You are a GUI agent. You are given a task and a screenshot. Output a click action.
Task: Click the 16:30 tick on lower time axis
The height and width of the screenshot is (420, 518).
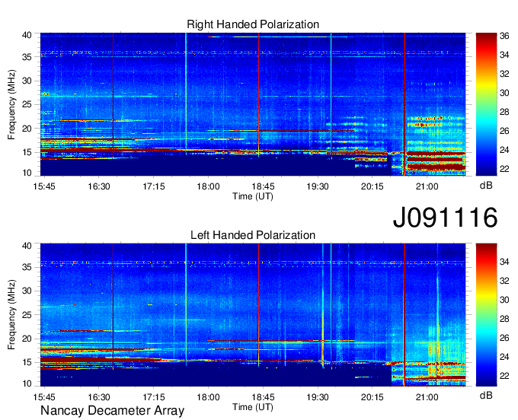[x=99, y=397]
